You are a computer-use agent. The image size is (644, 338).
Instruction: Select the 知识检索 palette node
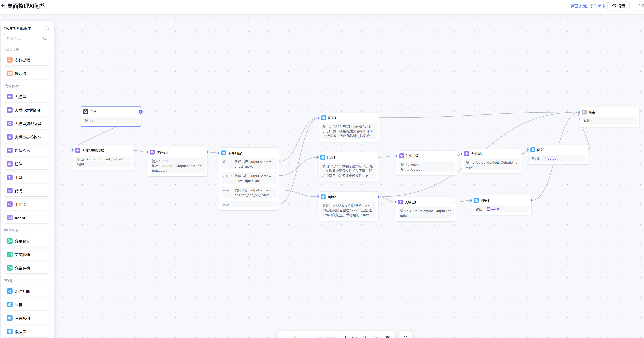(x=27, y=151)
